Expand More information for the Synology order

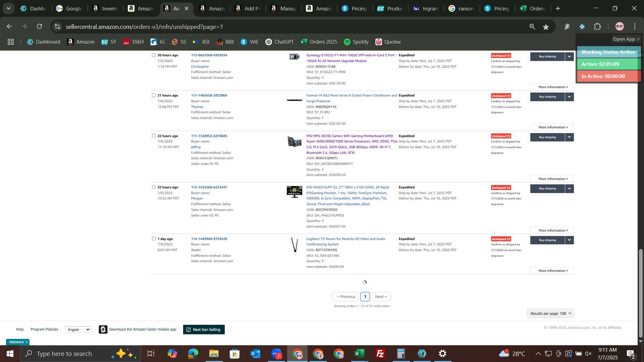click(552, 87)
